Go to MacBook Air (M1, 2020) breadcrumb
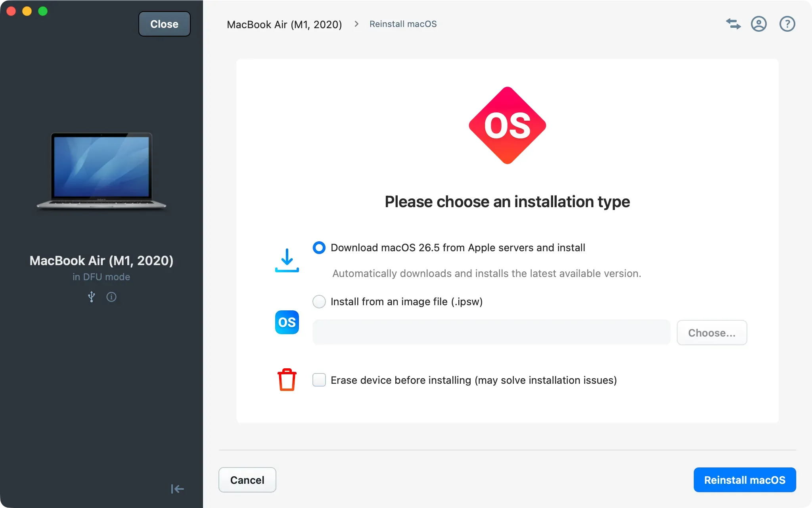Screen dimensions: 812x508 [x=284, y=24]
